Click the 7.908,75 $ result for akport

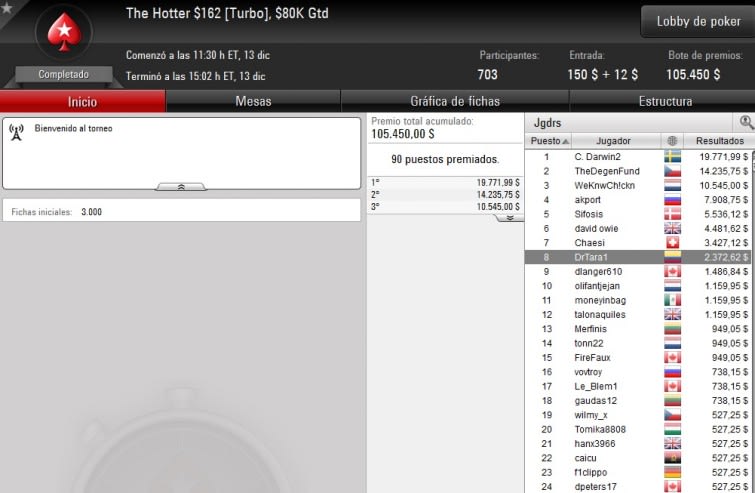pyautogui.click(x=726, y=199)
